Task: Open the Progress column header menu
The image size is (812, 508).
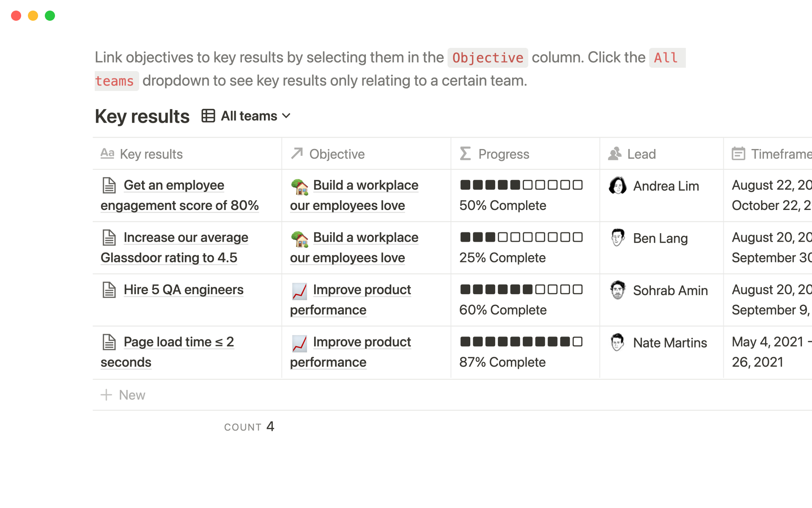Action: tap(503, 154)
